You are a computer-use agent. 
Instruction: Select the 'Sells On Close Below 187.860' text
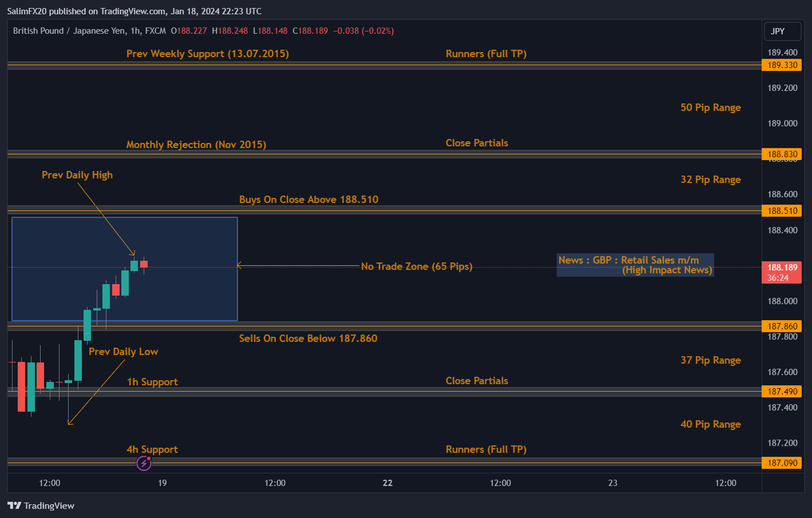pos(308,338)
